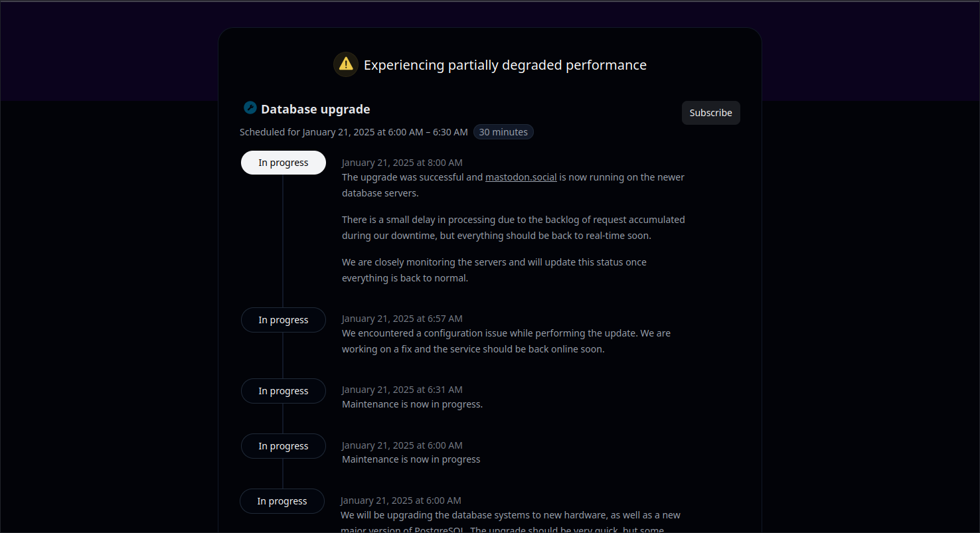The height and width of the screenshot is (533, 980).
Task: Click the January 21, 2025 at 8:00 AM timestamp
Action: click(x=402, y=163)
